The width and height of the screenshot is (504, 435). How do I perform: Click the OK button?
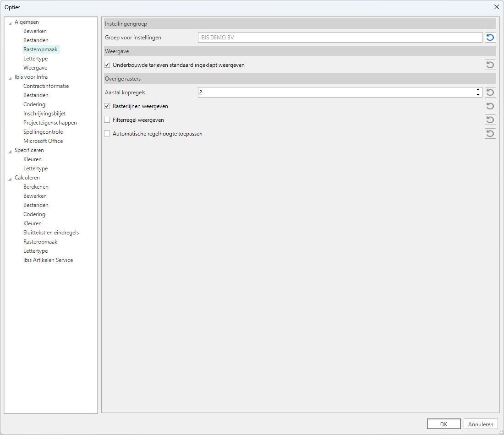(x=444, y=424)
